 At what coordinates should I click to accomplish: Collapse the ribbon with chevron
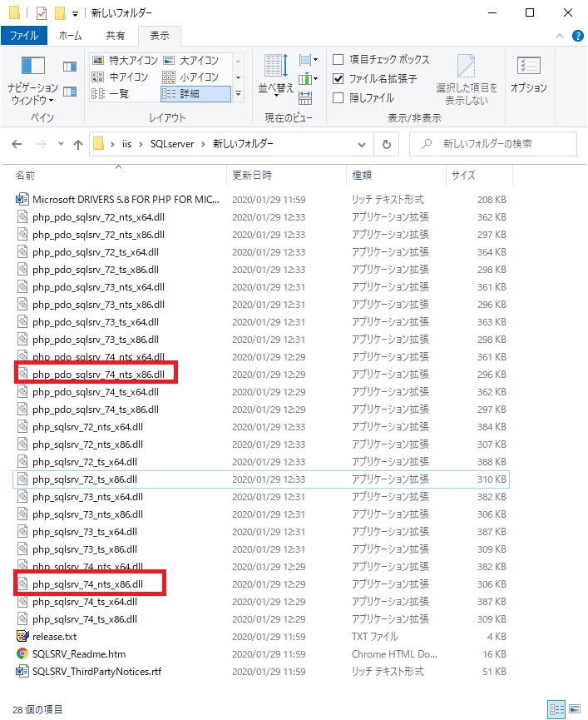(560, 36)
